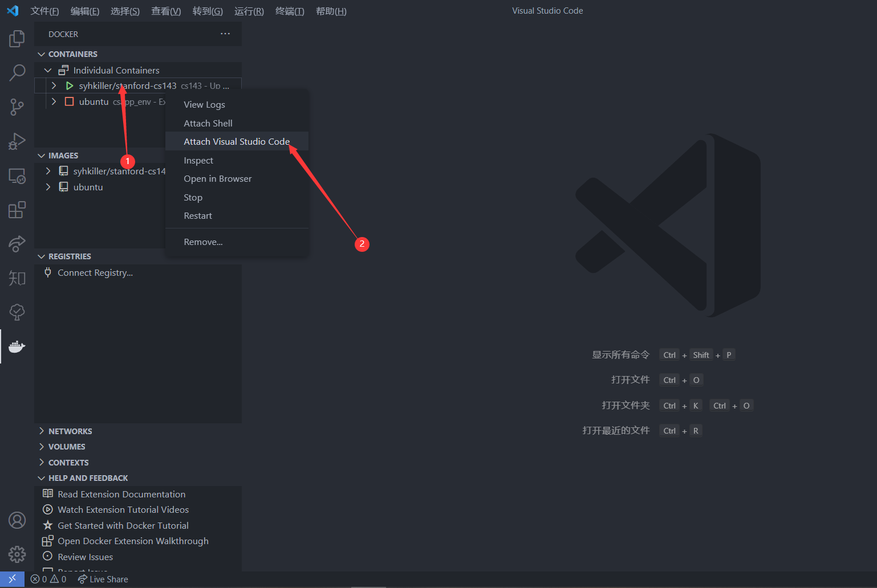877x588 pixels.
Task: Choose Remove... in context menu
Action: tap(237, 242)
